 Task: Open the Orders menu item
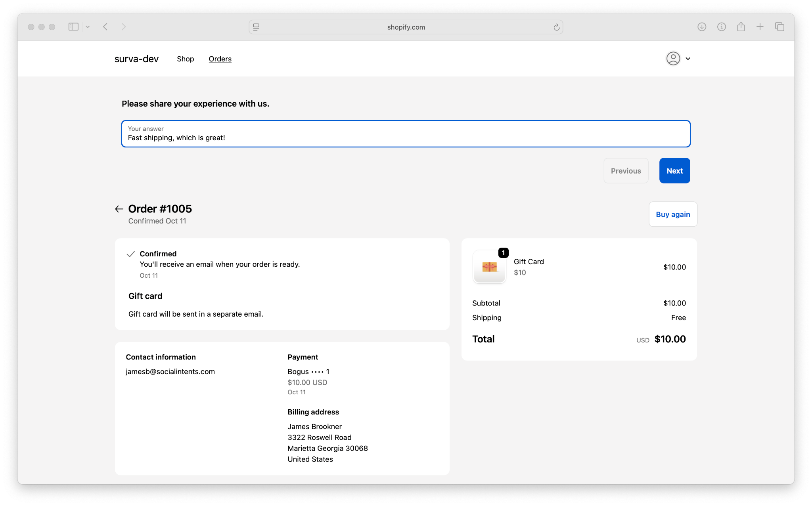click(x=220, y=59)
